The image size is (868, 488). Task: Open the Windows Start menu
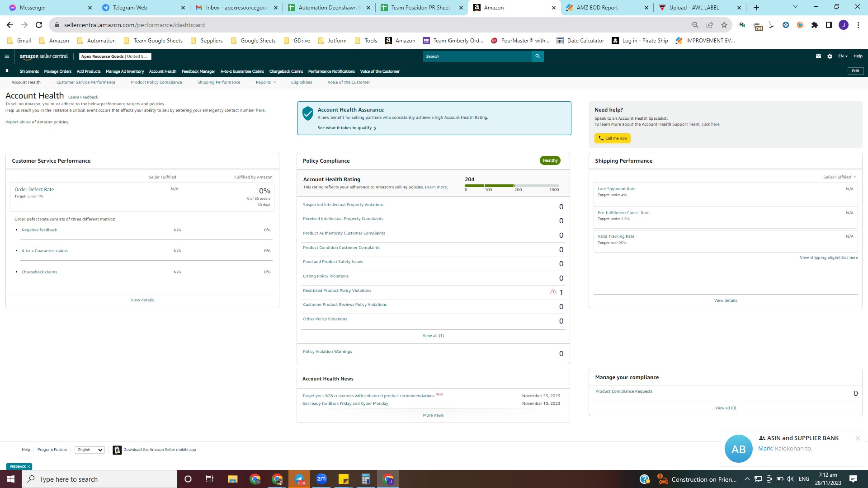(x=11, y=479)
